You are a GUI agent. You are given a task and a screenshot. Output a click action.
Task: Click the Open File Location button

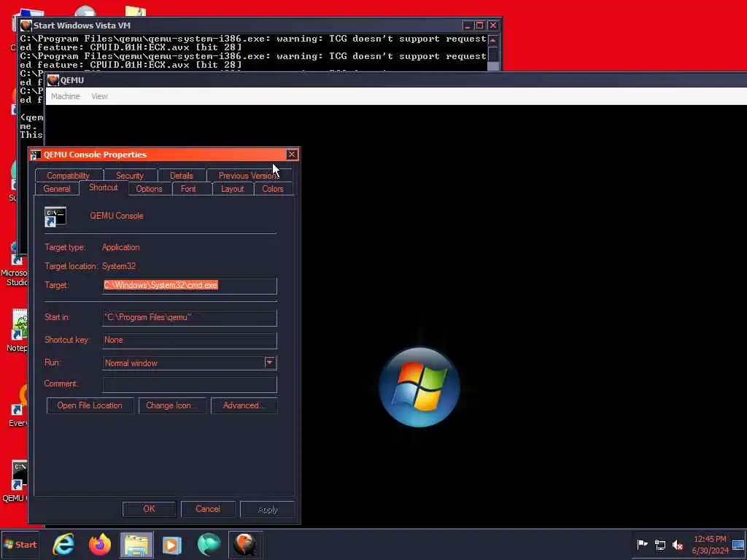click(x=90, y=405)
